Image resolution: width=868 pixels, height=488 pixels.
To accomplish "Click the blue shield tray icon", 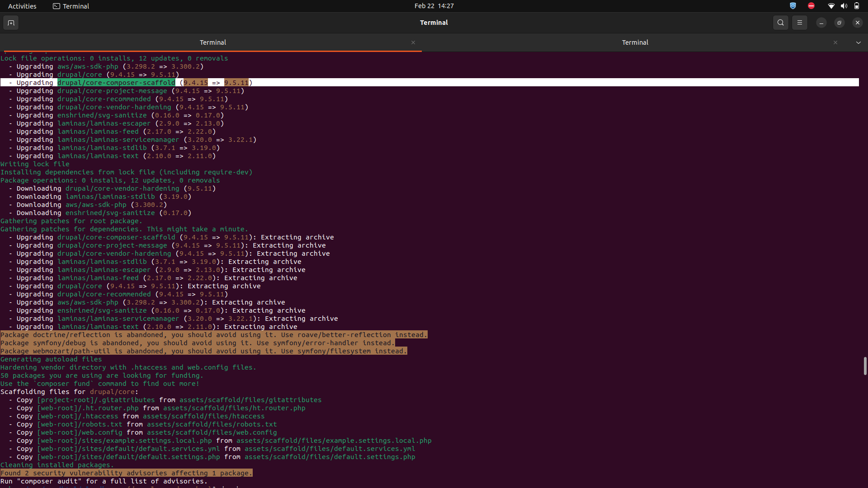I will (x=793, y=6).
